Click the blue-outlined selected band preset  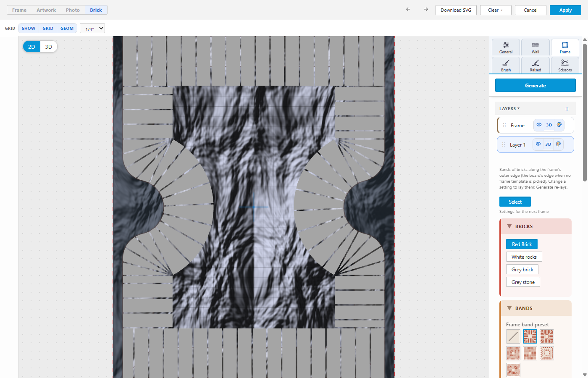pyautogui.click(x=530, y=336)
